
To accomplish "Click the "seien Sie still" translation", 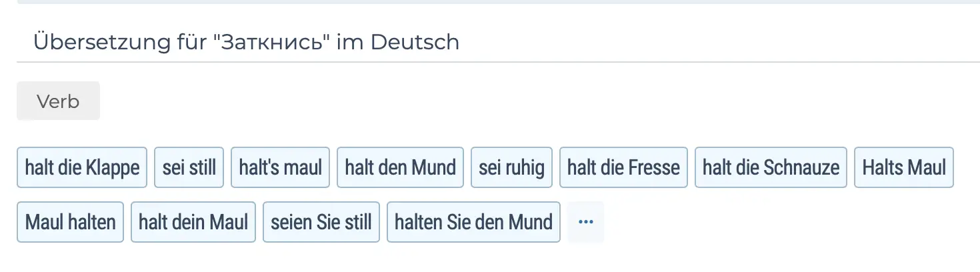I will pos(321,222).
